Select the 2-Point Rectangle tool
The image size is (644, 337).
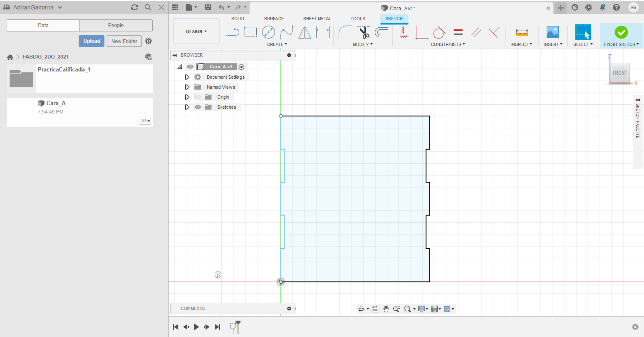pos(250,32)
